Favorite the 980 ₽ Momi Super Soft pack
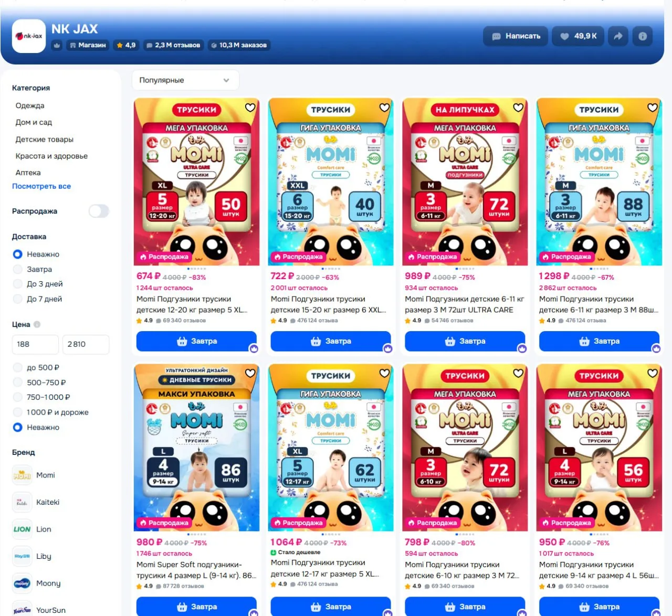672x616 pixels. (x=250, y=373)
